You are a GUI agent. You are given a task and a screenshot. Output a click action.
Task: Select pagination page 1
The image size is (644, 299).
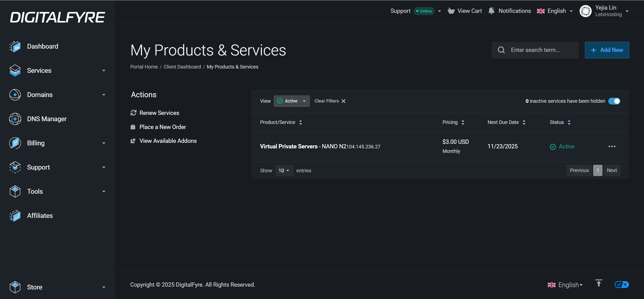click(598, 171)
